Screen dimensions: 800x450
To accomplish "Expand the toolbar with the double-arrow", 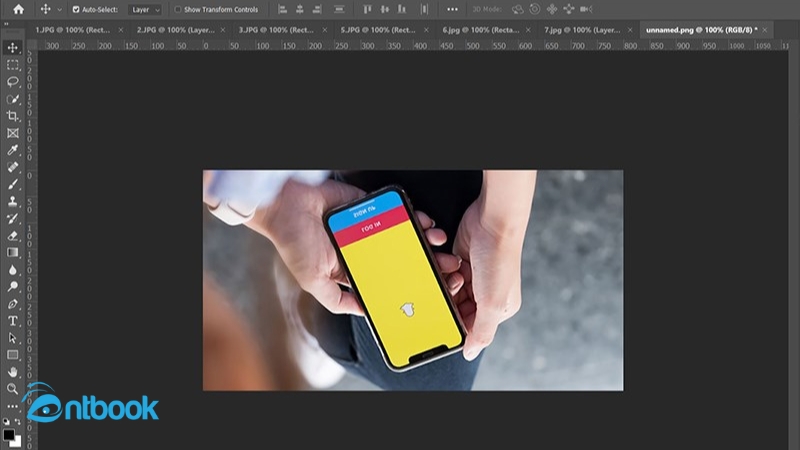I will click(6, 24).
